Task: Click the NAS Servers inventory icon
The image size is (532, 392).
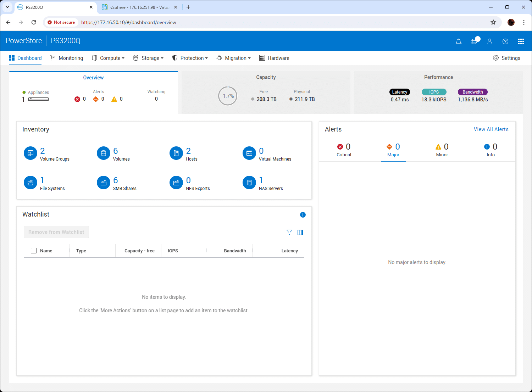Action: pos(249,183)
